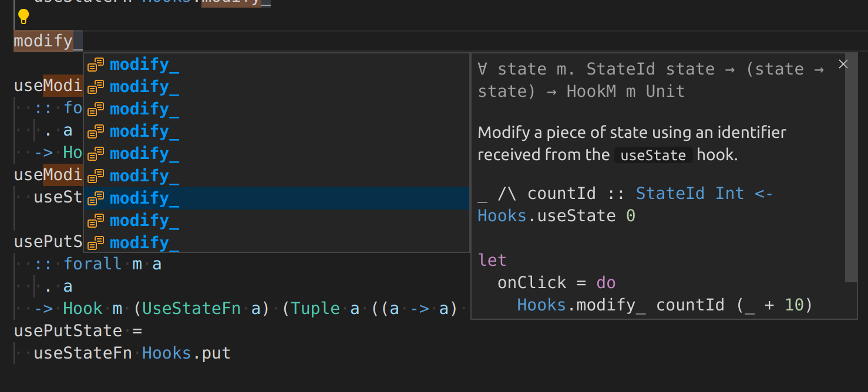Click the snippet icon of the fourth modify_ suggestion
The image size is (868, 392).
(95, 131)
